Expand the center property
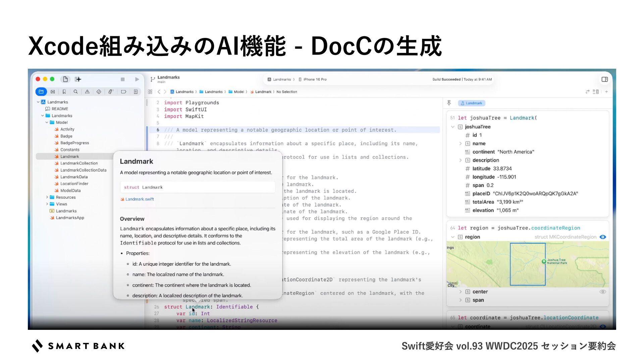644x362 pixels. pyautogui.click(x=461, y=292)
